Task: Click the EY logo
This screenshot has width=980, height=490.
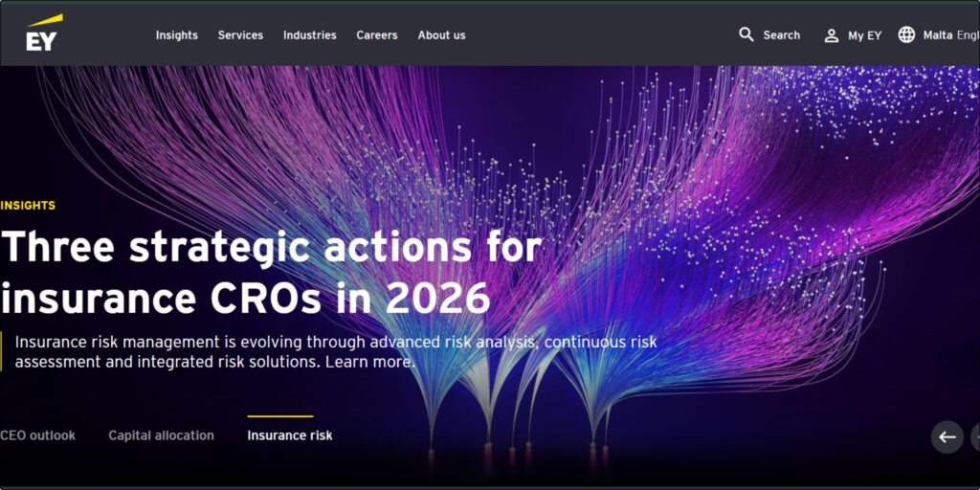Action: point(44,33)
